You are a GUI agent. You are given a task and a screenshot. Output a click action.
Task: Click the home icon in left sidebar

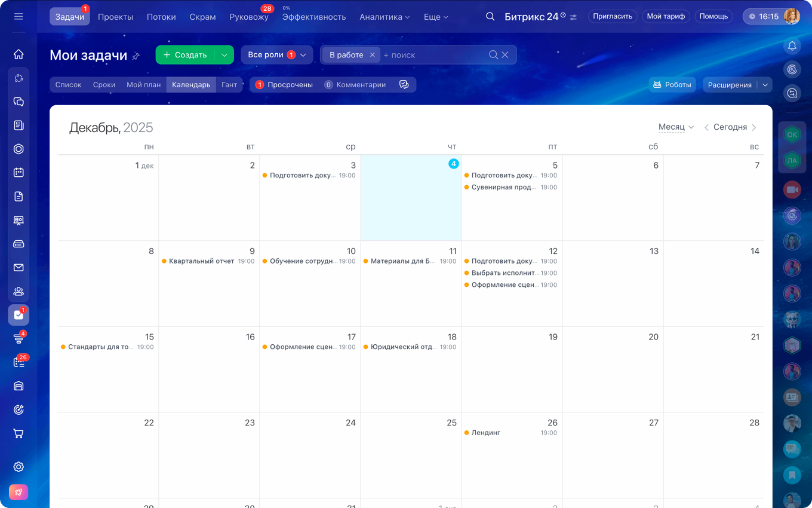[x=19, y=54]
